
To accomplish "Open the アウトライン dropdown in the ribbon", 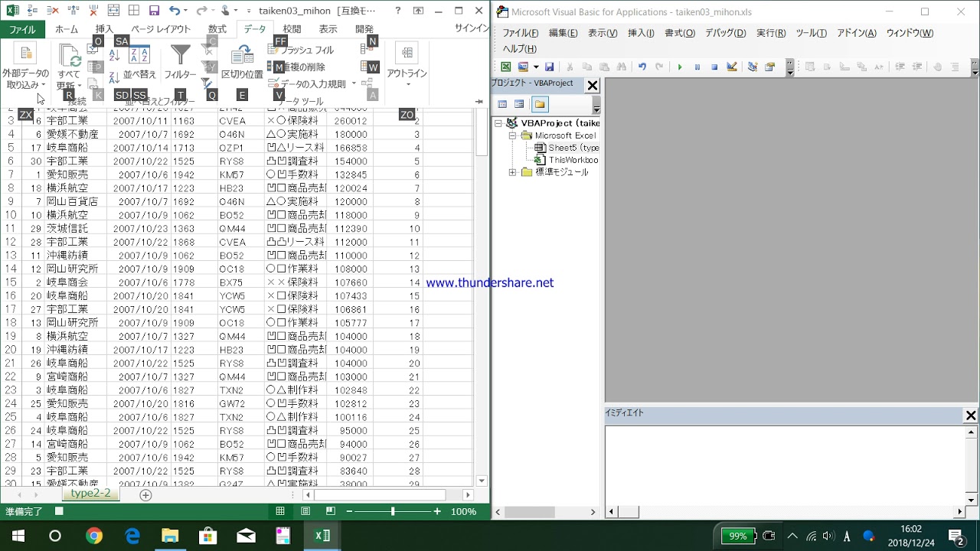I will coord(407,65).
